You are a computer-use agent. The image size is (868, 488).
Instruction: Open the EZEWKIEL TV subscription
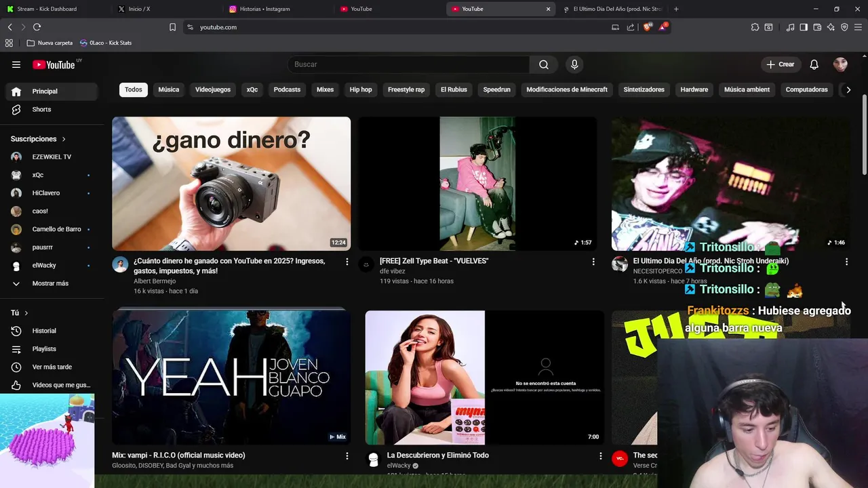pyautogui.click(x=51, y=157)
